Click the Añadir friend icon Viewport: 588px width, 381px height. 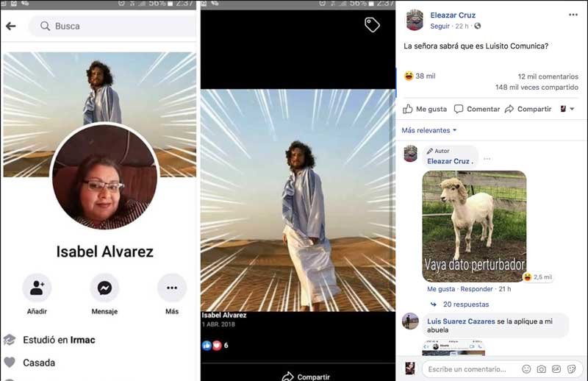[x=37, y=288]
